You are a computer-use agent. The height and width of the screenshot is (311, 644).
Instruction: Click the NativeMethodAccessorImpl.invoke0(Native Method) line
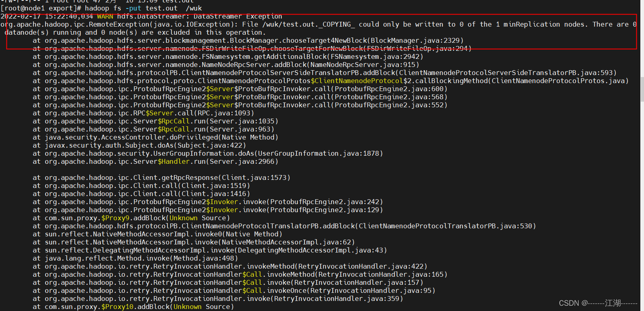(x=157, y=234)
